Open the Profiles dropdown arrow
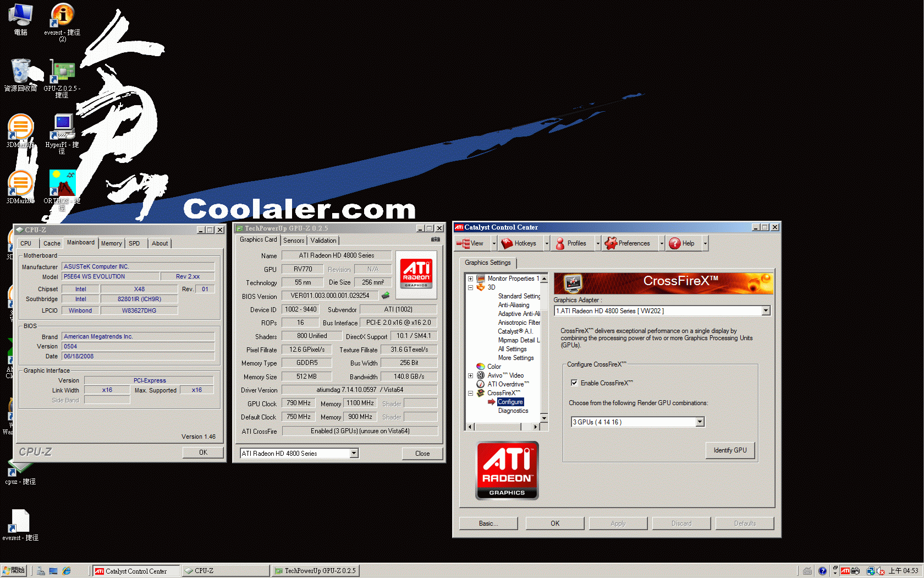This screenshot has height=578, width=924. pyautogui.click(x=597, y=243)
